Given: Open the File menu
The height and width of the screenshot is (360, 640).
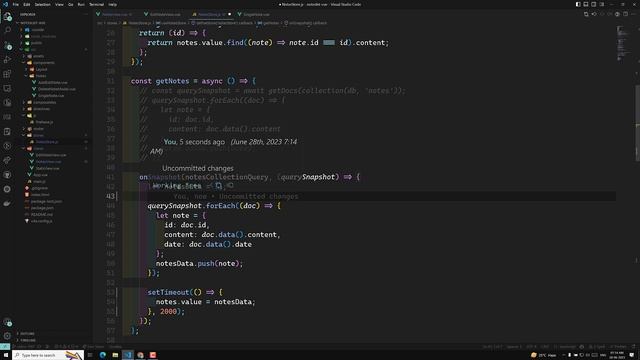Looking at the screenshot, I should pos(16,4).
